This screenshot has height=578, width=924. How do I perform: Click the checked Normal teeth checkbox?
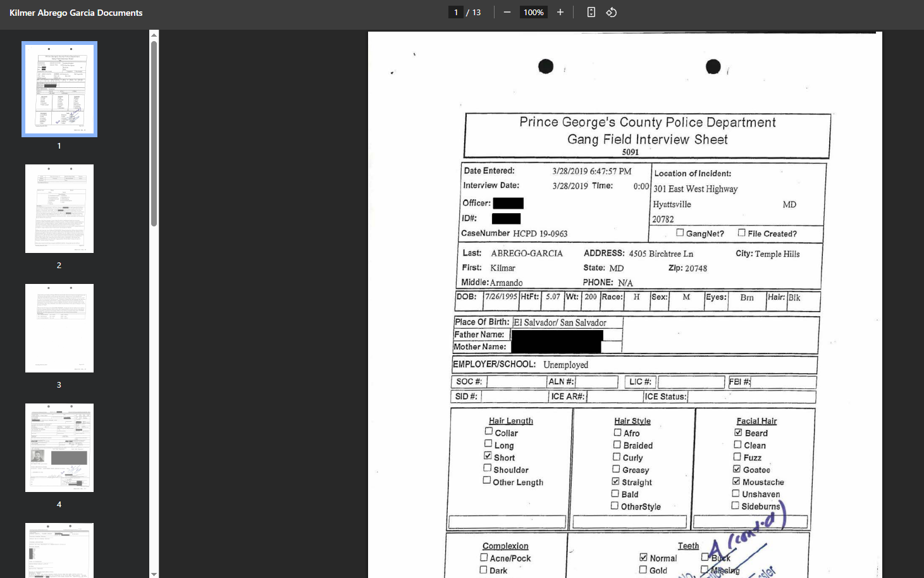coord(643,557)
